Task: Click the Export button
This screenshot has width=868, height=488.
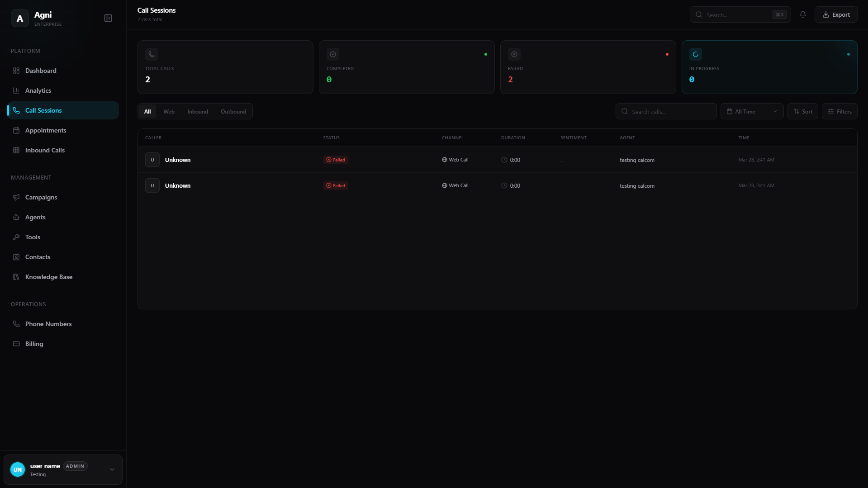Action: click(836, 14)
